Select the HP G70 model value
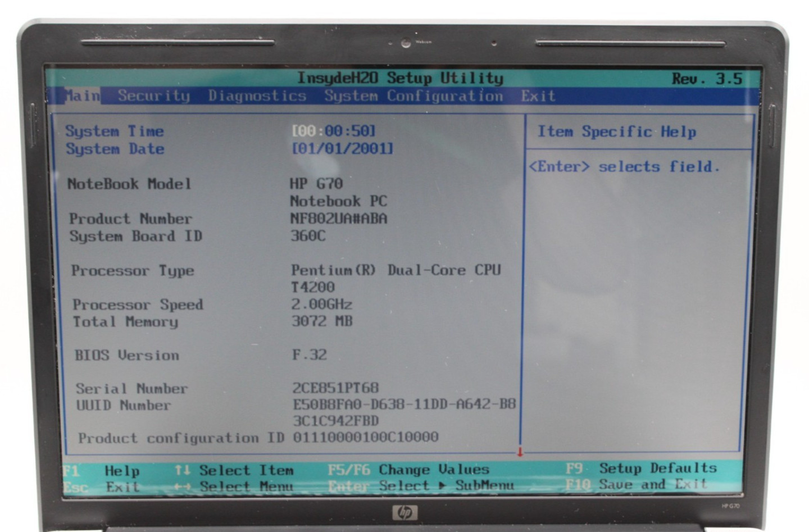 [x=316, y=183]
